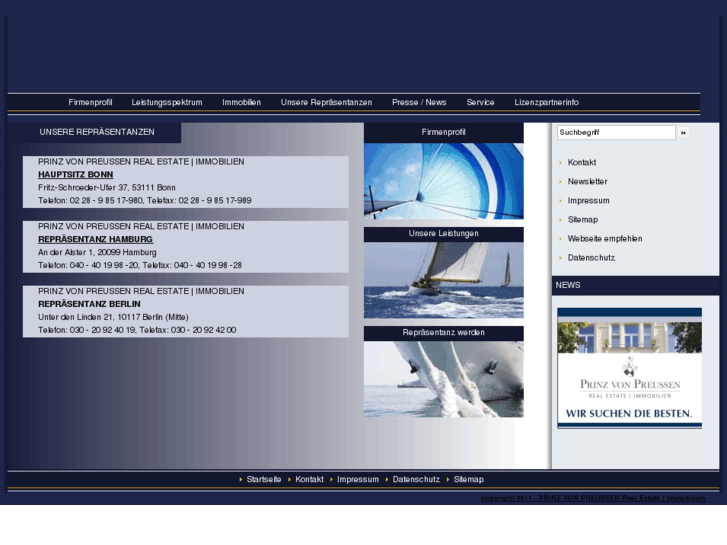Open the Impressum sidebar link
This screenshot has height=545, width=727.
click(x=588, y=200)
